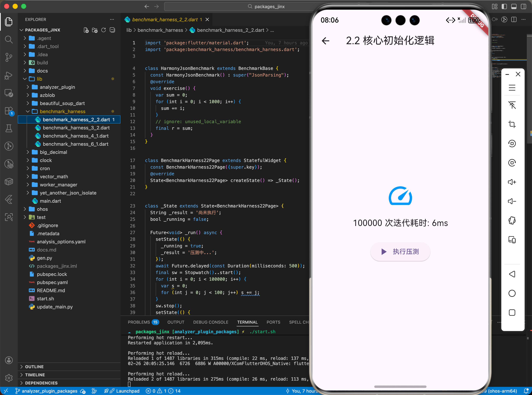Toggle the bottom panel layout button
This screenshot has width=532, height=395.
coord(514,6)
